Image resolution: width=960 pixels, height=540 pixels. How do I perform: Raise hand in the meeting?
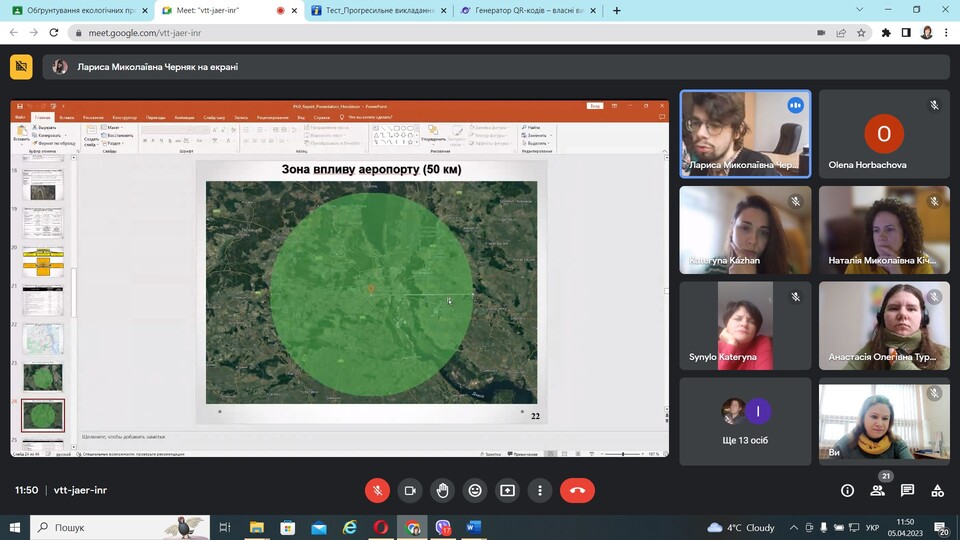point(442,490)
